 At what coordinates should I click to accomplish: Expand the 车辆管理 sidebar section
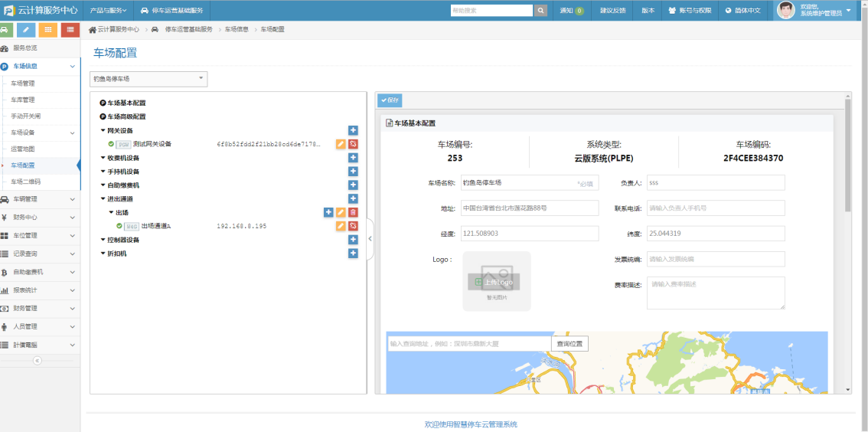[41, 199]
